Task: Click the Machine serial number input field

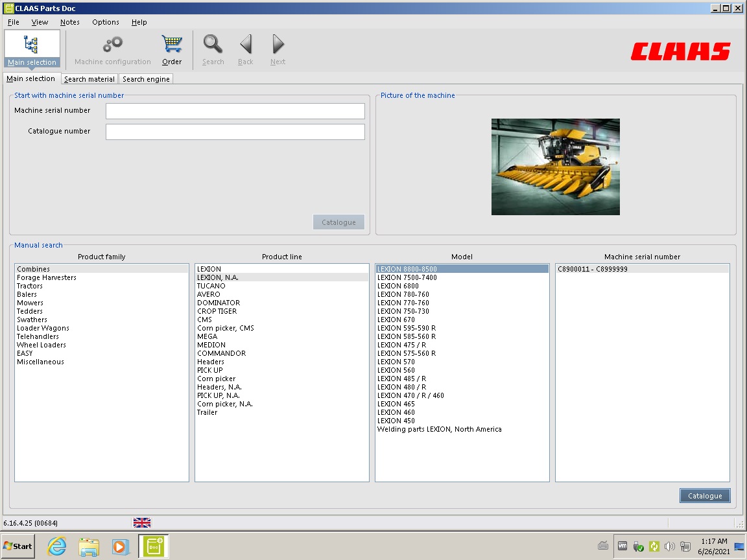Action: pyautogui.click(x=235, y=111)
